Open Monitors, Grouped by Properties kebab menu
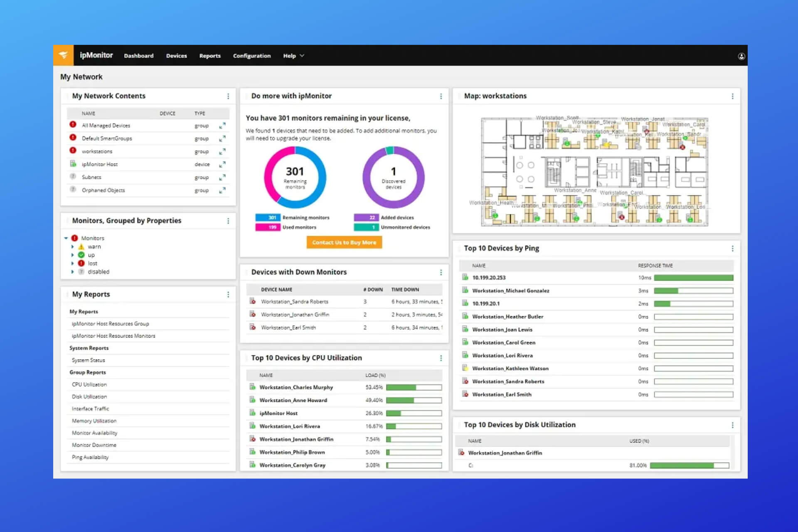Image resolution: width=798 pixels, height=532 pixels. tap(228, 221)
